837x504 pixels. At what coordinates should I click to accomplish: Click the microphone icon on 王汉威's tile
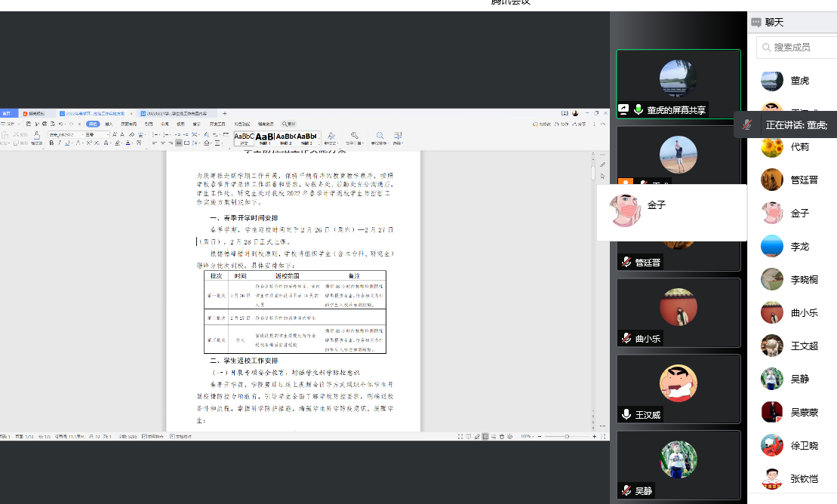tap(626, 414)
